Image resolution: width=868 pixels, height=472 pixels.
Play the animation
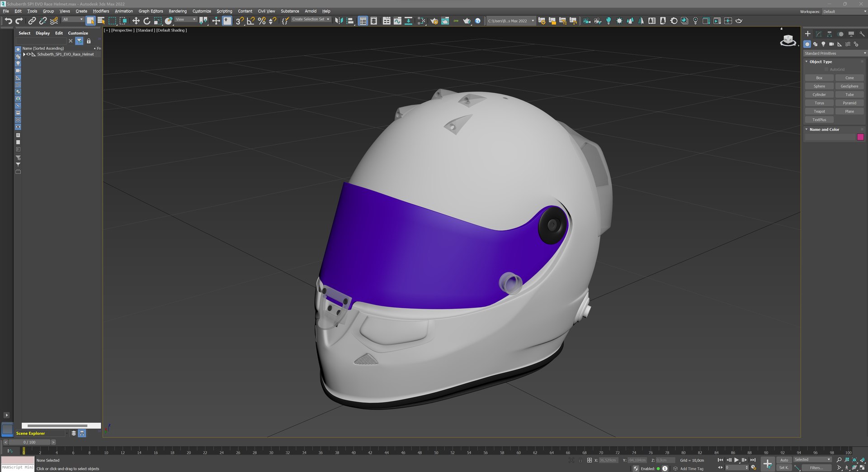pyautogui.click(x=736, y=460)
